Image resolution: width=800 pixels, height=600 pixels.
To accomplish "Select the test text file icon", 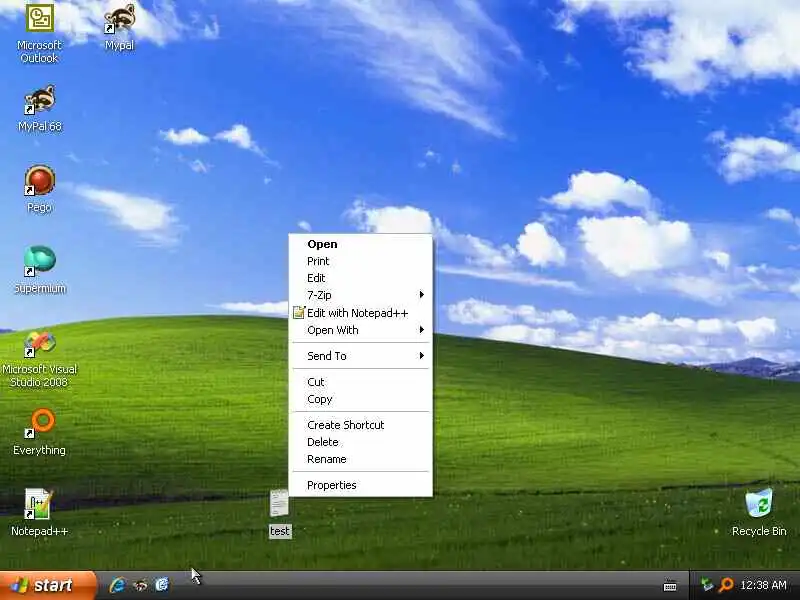I will [x=279, y=503].
